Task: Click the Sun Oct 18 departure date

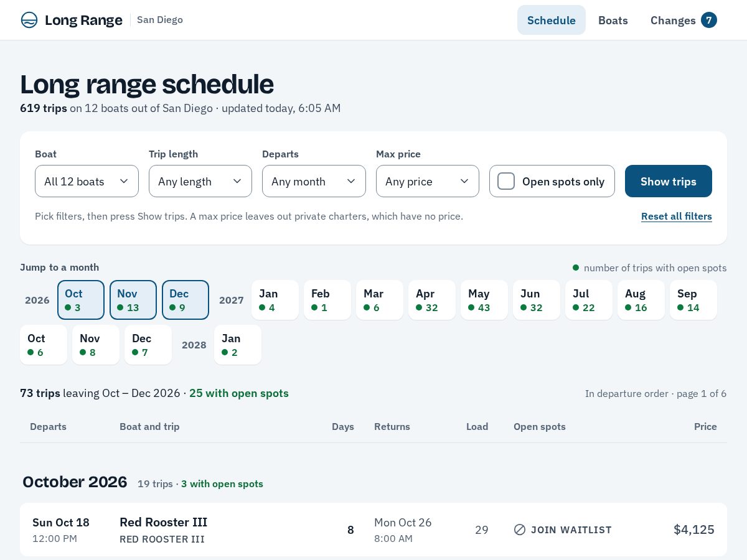Action: (x=61, y=523)
